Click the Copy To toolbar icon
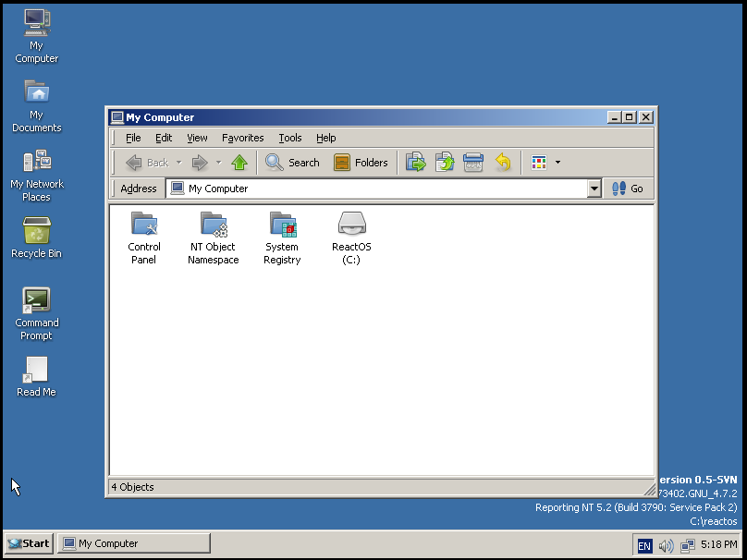The width and height of the screenshot is (747, 560). pos(445,163)
